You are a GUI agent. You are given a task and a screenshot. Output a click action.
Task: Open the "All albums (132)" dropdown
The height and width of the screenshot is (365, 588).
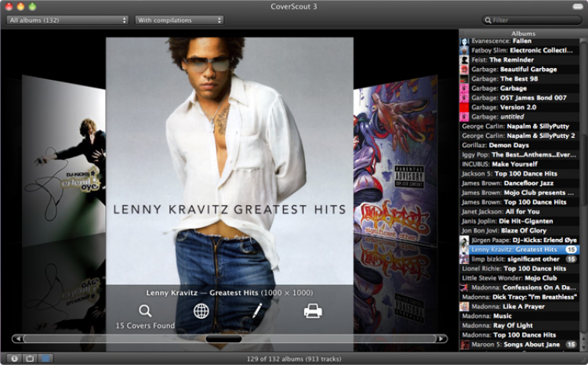67,20
